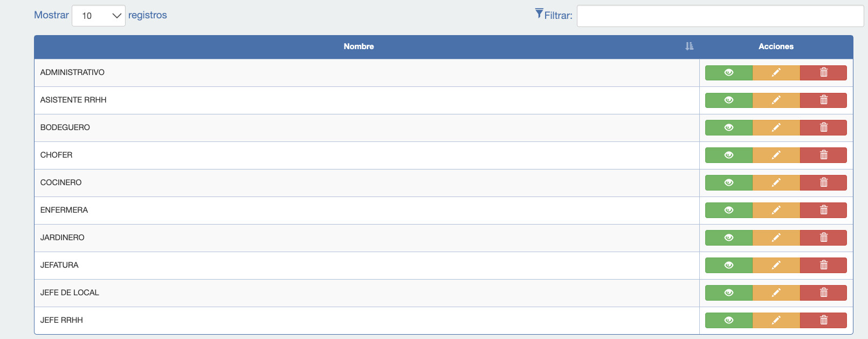Screen dimensions: 868x339
Task: Edit the ASISTENTE RRHH record
Action: [x=776, y=100]
